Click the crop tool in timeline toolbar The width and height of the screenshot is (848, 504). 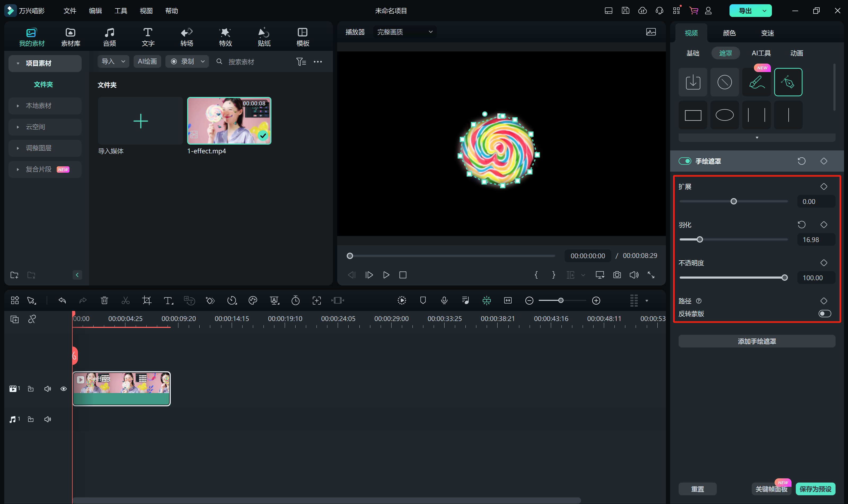(147, 301)
